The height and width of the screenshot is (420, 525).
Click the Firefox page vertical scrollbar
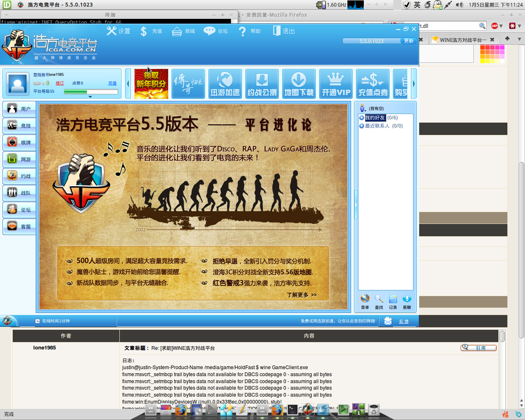pos(521,250)
